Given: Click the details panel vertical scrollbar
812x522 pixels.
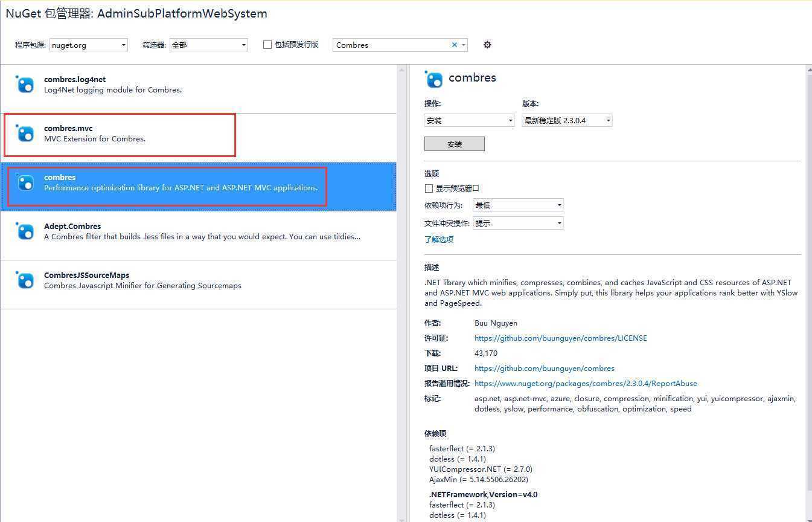Looking at the screenshot, I should (809, 293).
